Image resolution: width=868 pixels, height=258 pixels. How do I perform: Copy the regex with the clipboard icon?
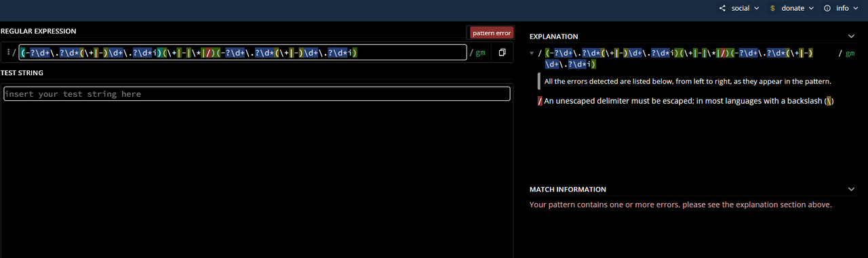tap(502, 52)
